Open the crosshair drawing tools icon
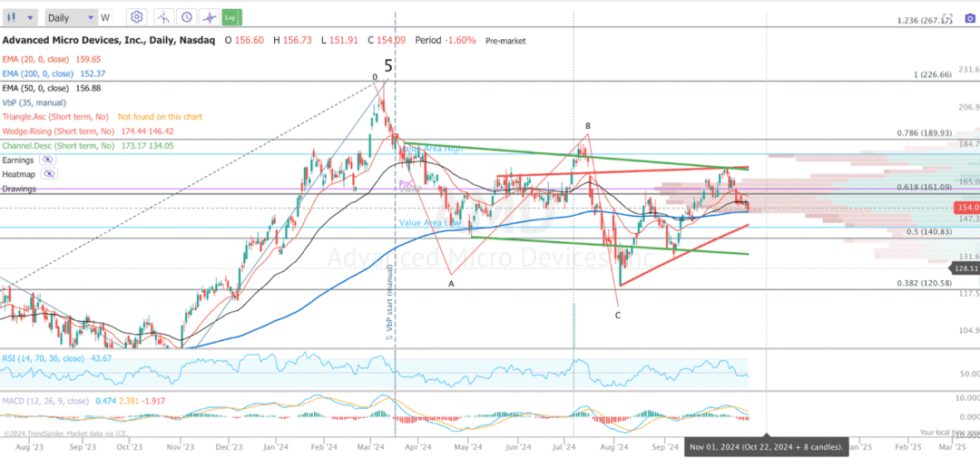This screenshot has width=980, height=458. tap(209, 17)
